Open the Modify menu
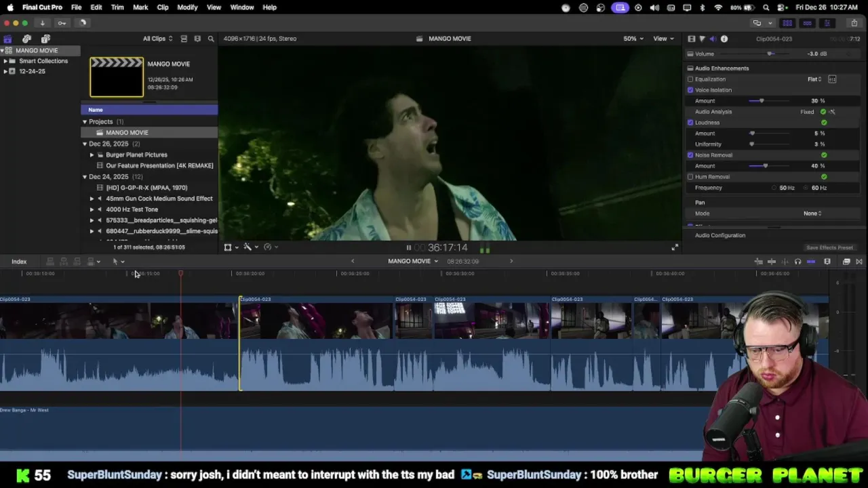 pos(187,7)
